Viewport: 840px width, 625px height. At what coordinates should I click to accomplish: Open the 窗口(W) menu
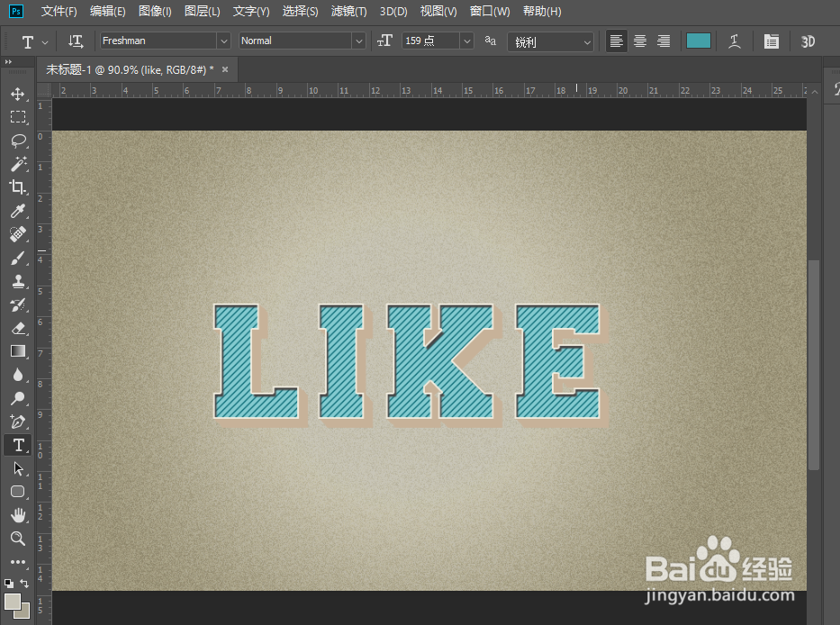pyautogui.click(x=490, y=11)
